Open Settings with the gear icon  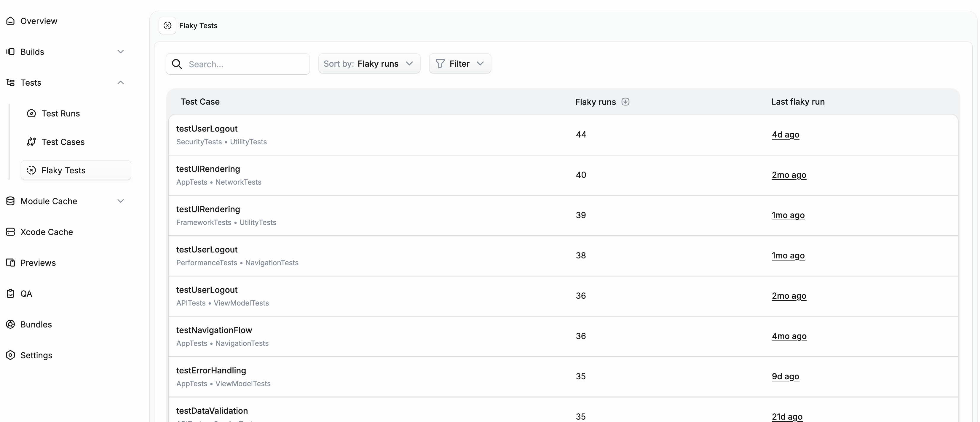pos(10,355)
